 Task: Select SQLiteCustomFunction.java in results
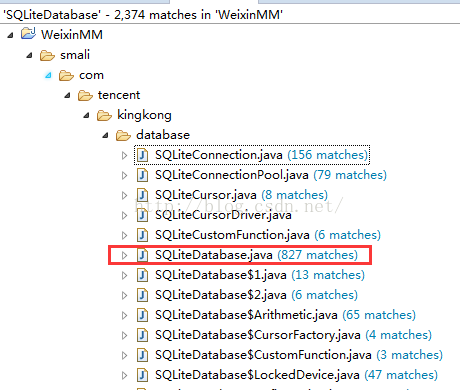(232, 235)
